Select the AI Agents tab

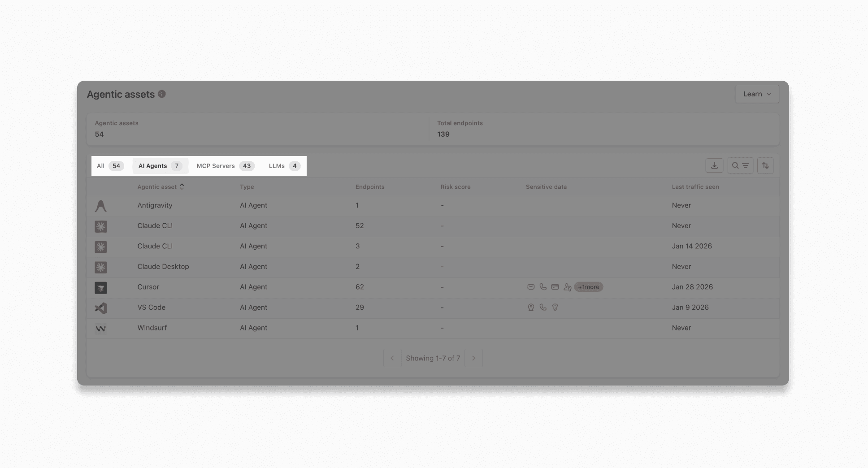tap(160, 166)
